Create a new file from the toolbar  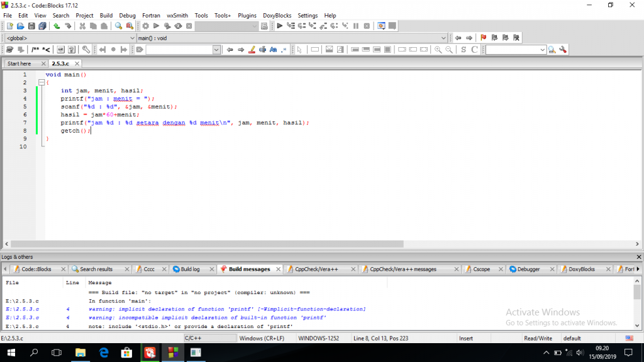(x=9, y=26)
